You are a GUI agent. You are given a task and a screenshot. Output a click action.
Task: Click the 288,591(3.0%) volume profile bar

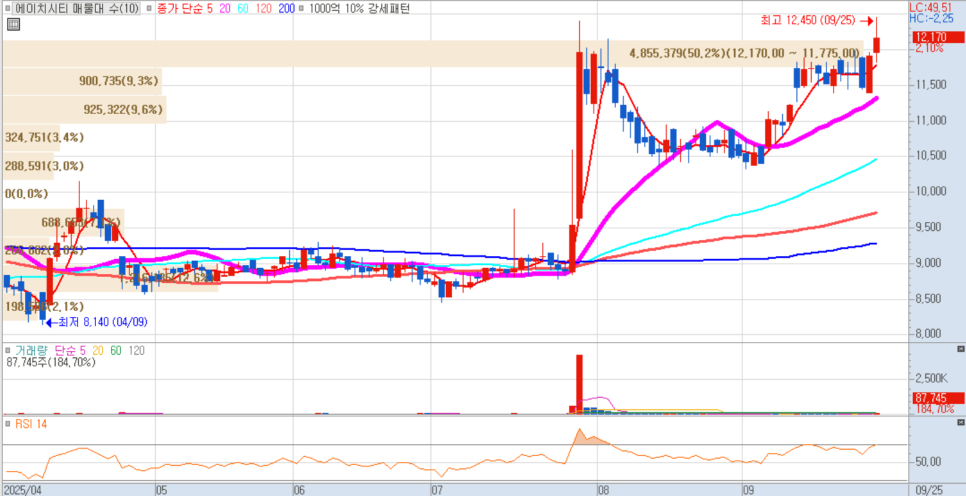[x=29, y=166]
